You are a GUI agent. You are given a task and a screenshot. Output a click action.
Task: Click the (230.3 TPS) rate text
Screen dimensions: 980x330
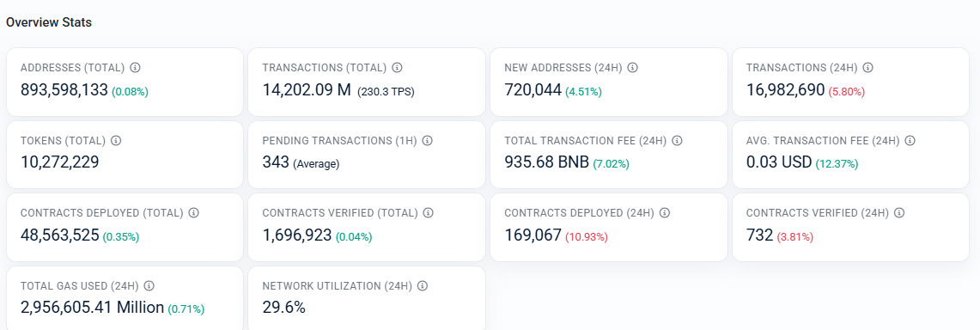tap(387, 92)
